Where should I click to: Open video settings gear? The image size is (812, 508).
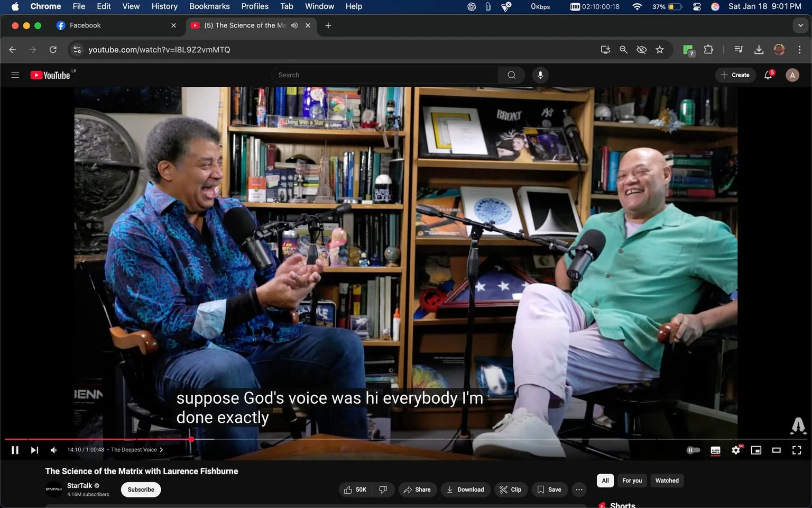pos(736,450)
